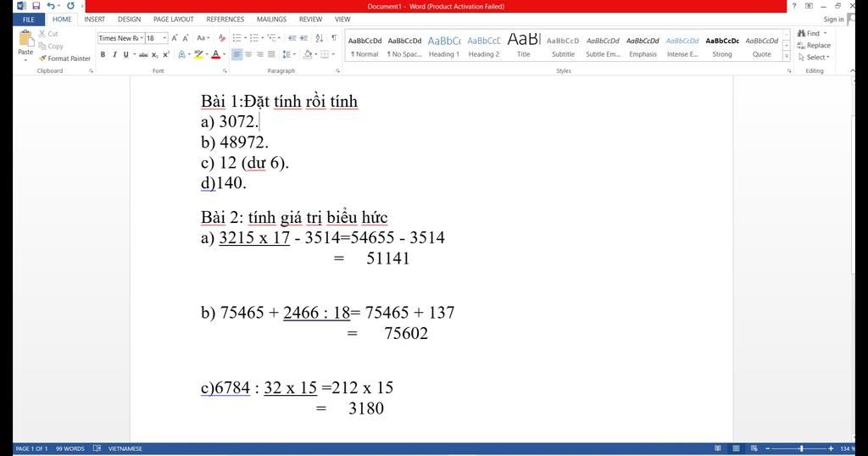The width and height of the screenshot is (868, 456).
Task: Activate Format Painter
Action: point(64,58)
